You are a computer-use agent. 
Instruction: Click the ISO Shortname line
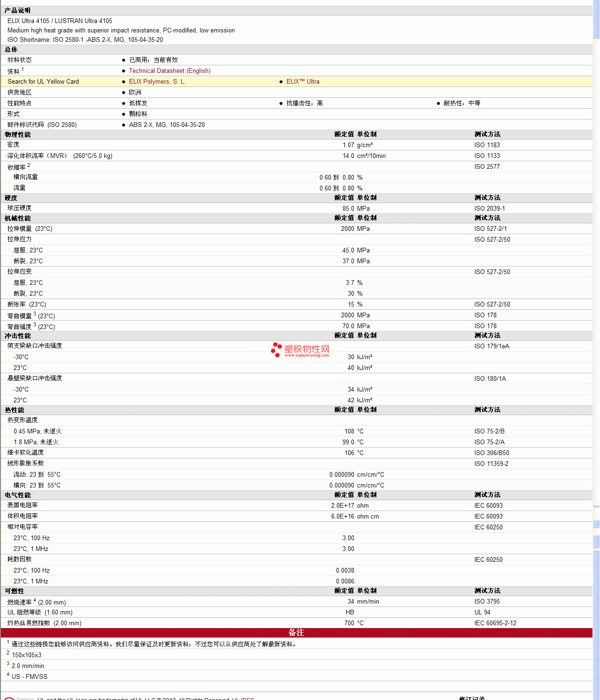point(85,39)
